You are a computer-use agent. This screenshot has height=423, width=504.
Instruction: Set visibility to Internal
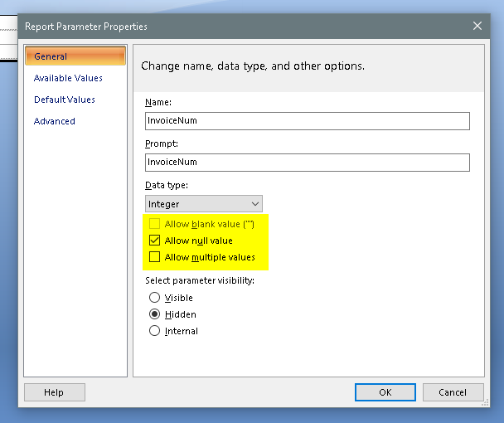[x=154, y=331]
